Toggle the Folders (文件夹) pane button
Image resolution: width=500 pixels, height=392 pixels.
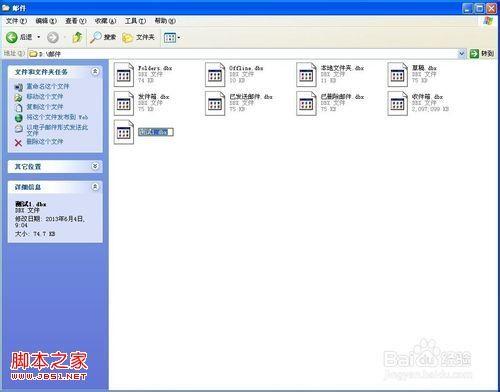coord(138,37)
